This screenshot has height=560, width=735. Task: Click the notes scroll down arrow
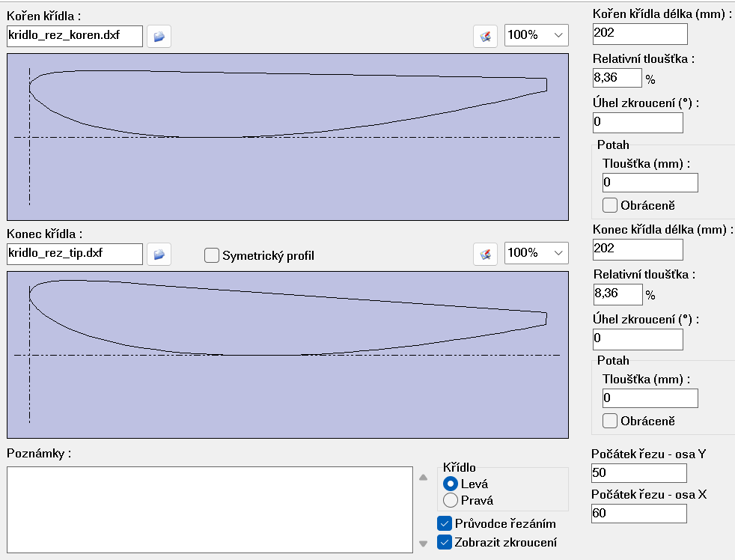coord(423,544)
